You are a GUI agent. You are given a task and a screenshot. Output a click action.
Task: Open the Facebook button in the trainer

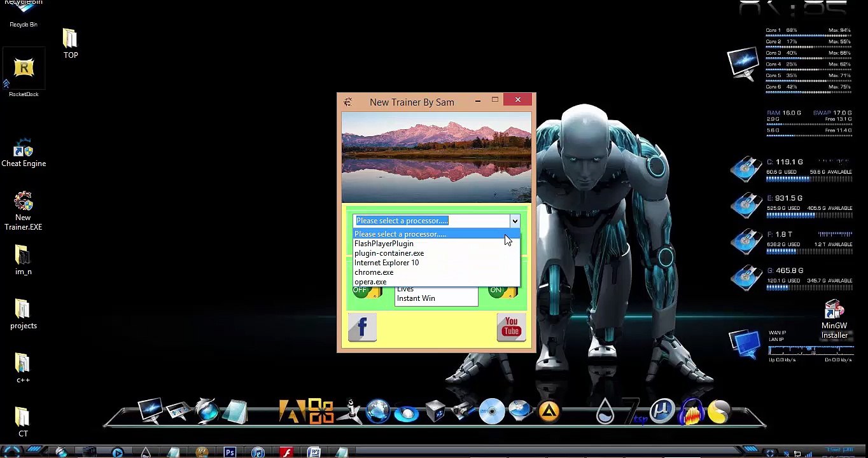[362, 327]
